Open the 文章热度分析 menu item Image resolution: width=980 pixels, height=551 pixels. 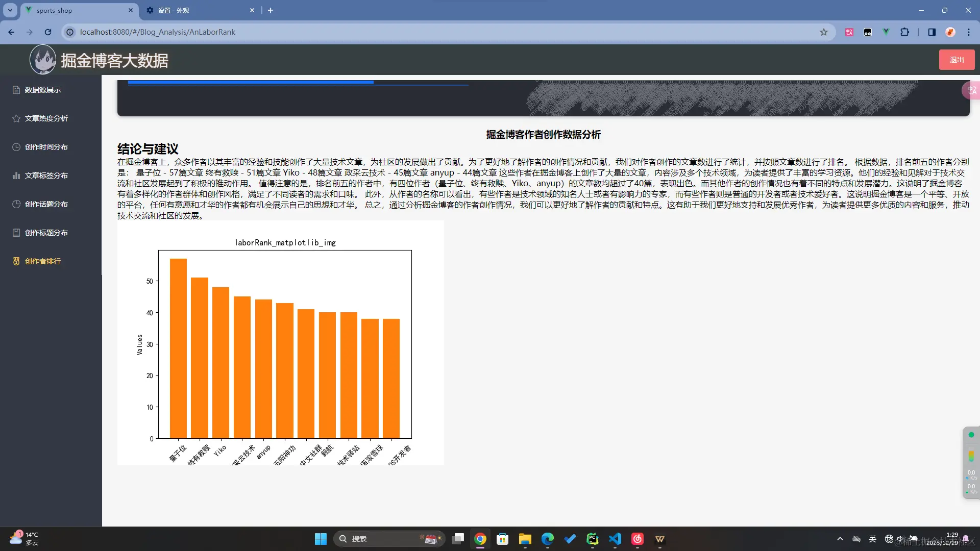[46, 118]
